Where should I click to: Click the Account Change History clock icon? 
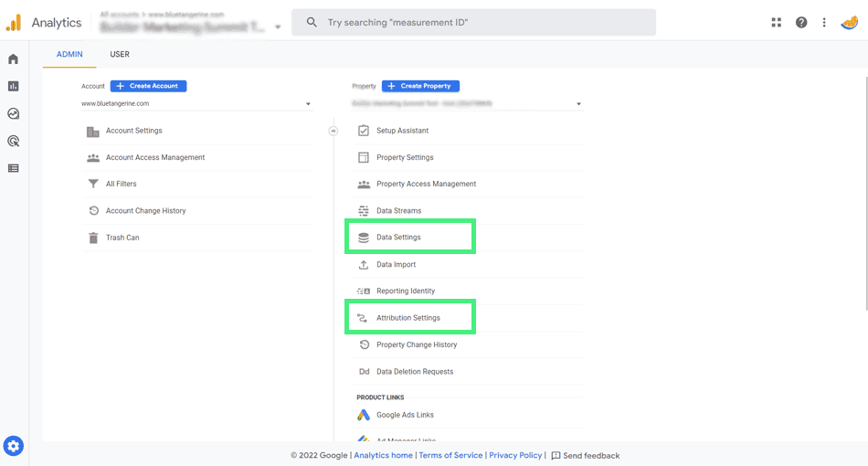(x=93, y=211)
